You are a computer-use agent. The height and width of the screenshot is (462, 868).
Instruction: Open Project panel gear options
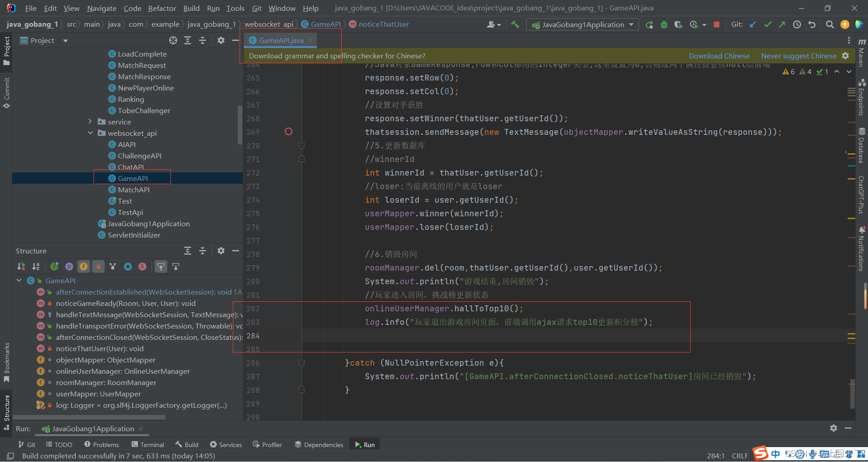[x=221, y=40]
